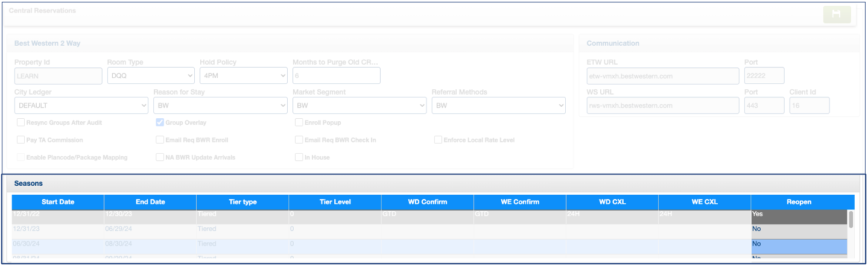The width and height of the screenshot is (868, 266).
Task: Expand the Reason for Stay dropdown
Action: pyautogui.click(x=220, y=106)
